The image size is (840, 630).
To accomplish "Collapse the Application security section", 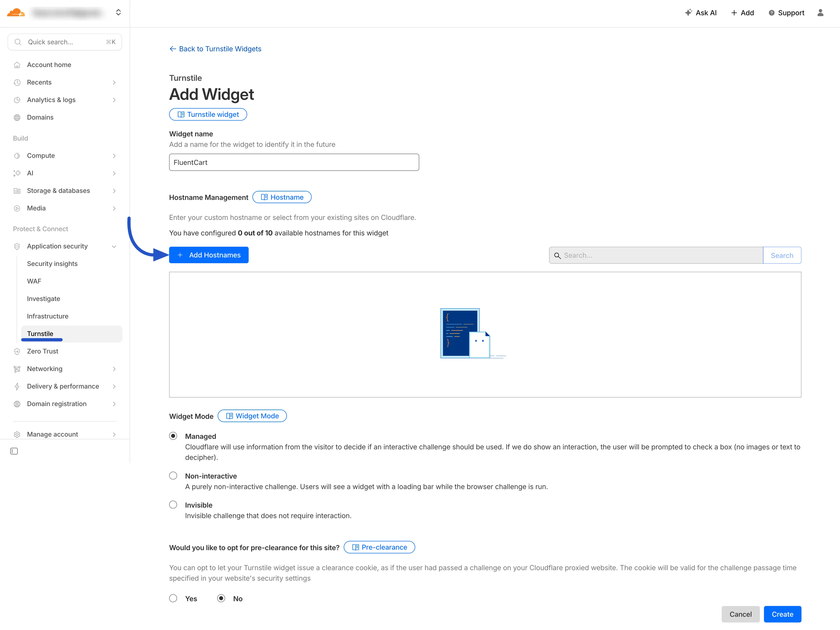I will tap(114, 246).
